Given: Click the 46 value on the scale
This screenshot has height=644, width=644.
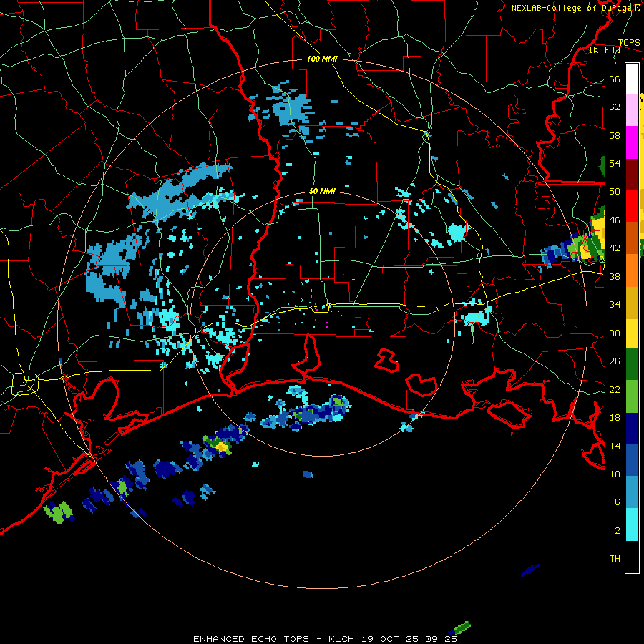Looking at the screenshot, I should coord(615,220).
